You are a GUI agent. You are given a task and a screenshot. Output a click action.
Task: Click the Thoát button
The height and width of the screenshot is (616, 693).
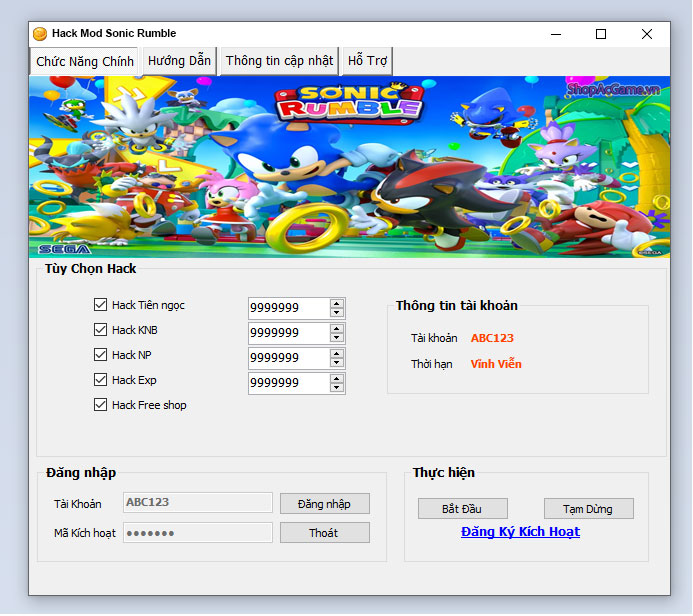[325, 533]
